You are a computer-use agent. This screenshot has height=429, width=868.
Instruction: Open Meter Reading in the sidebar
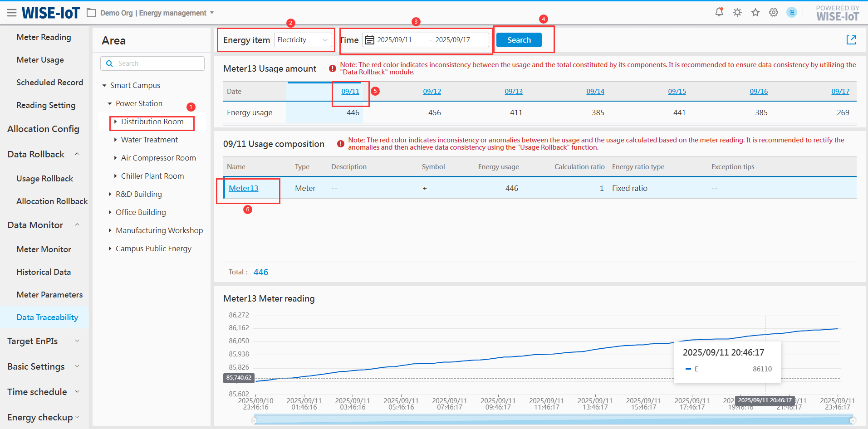tap(44, 37)
